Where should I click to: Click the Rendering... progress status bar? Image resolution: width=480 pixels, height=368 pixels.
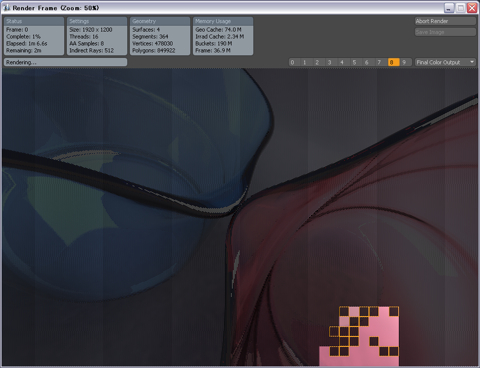[x=66, y=62]
